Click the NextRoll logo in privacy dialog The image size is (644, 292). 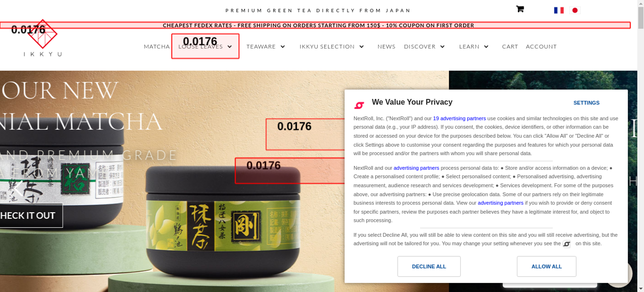coord(359,105)
